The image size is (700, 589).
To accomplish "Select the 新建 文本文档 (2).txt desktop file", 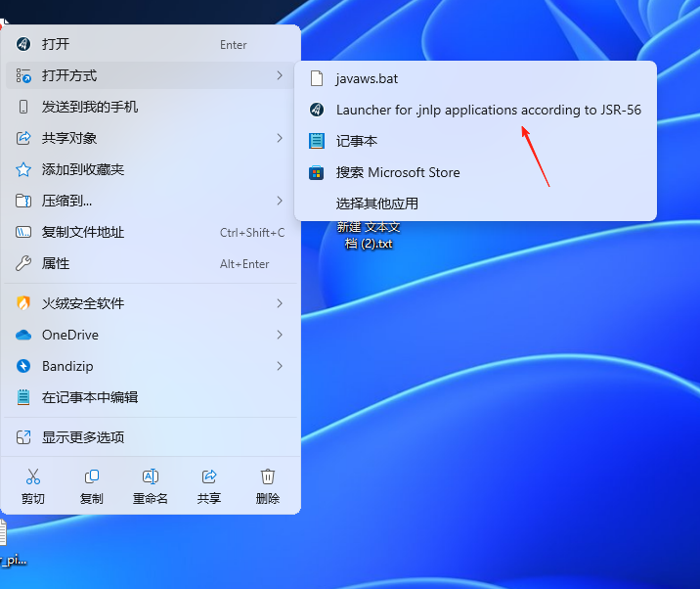I will click(369, 236).
